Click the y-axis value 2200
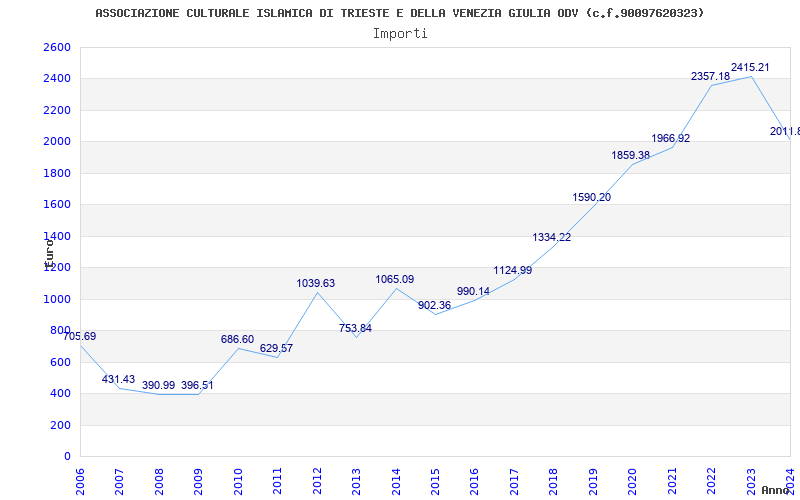This screenshot has height=500, width=800. (x=57, y=110)
